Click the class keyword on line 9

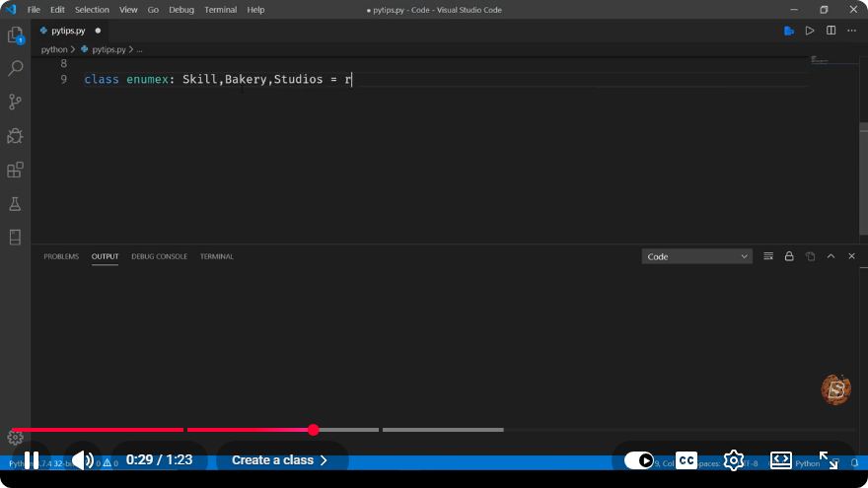pyautogui.click(x=102, y=79)
